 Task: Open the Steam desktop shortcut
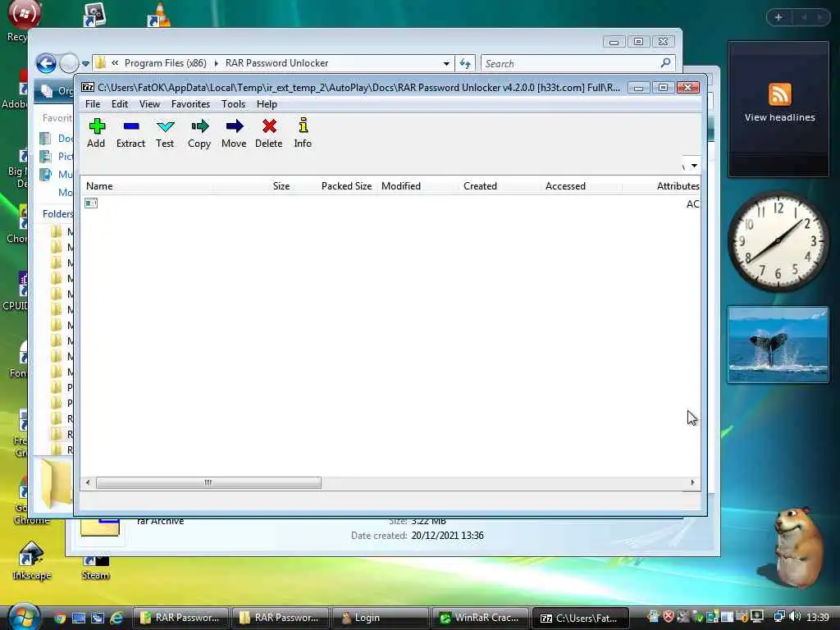click(x=96, y=568)
